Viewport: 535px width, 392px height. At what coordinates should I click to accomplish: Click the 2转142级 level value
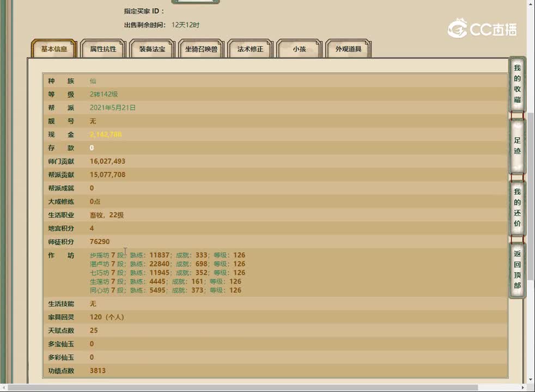pyautogui.click(x=104, y=94)
